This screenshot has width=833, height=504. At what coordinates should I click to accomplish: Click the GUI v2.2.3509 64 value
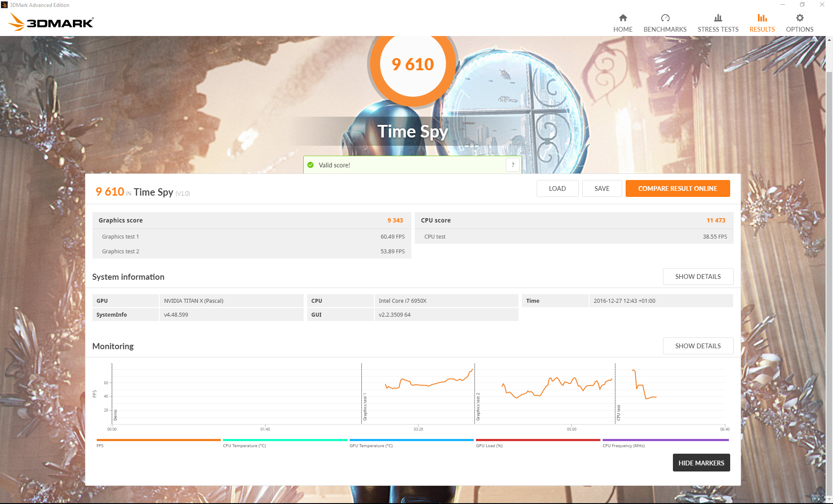coord(394,314)
